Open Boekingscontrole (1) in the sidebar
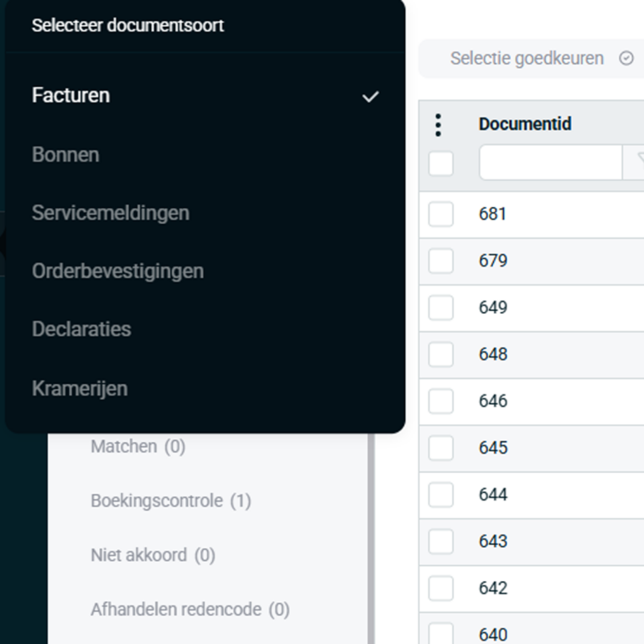This screenshot has height=644, width=644. click(170, 501)
